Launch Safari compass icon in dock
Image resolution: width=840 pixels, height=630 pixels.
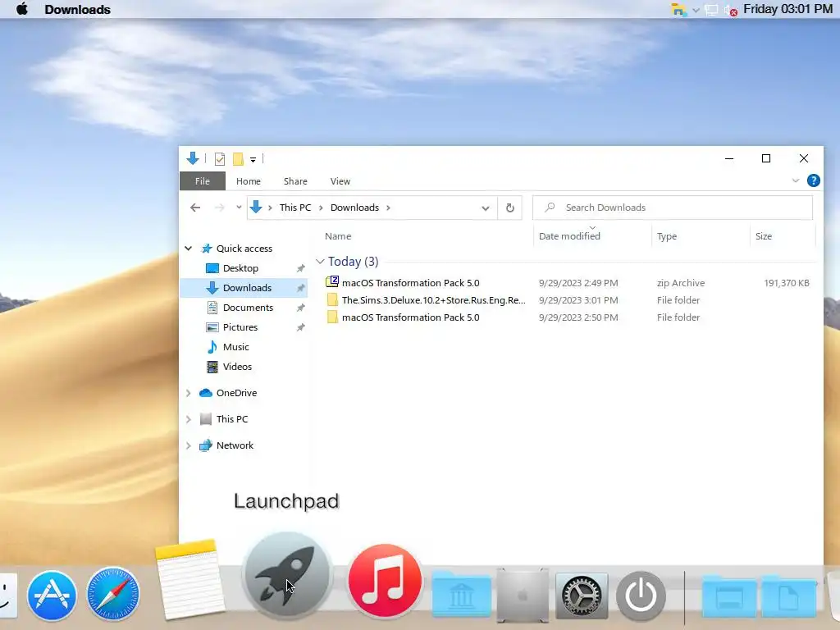click(113, 594)
